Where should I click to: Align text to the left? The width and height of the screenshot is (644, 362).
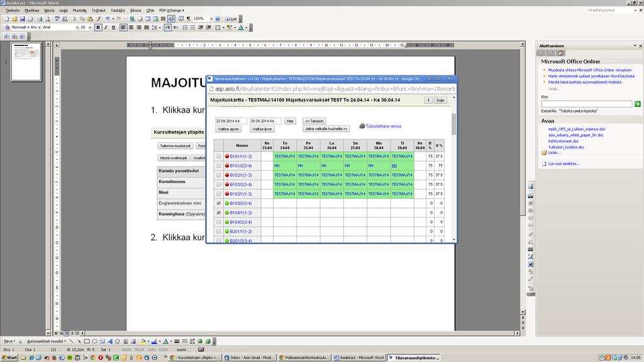point(123,28)
